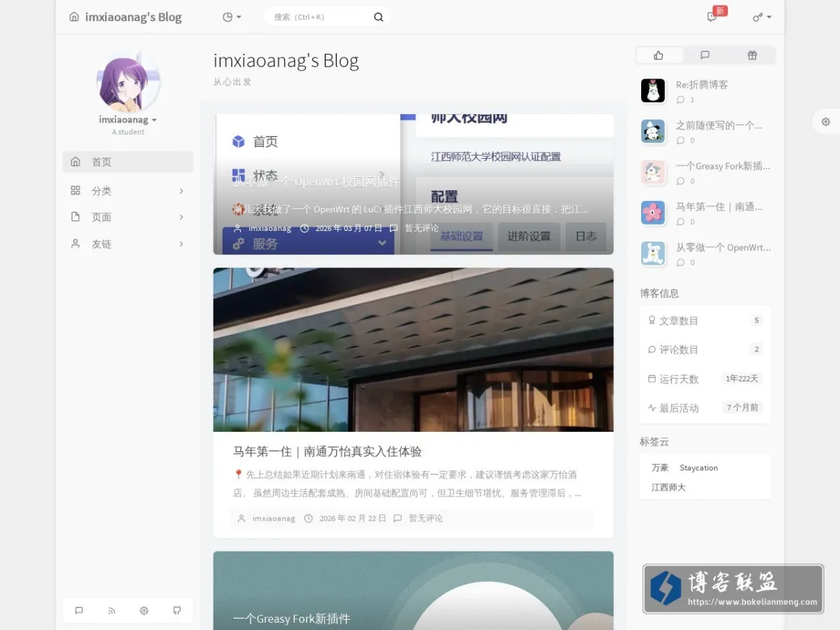Expand the imxiaoanag username dropdown

click(128, 120)
